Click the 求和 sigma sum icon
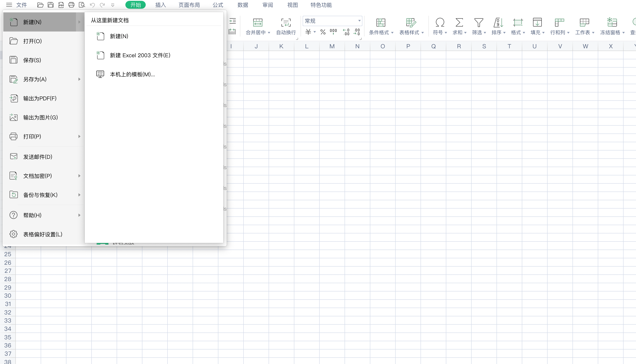This screenshot has height=364, width=636. pos(459,23)
